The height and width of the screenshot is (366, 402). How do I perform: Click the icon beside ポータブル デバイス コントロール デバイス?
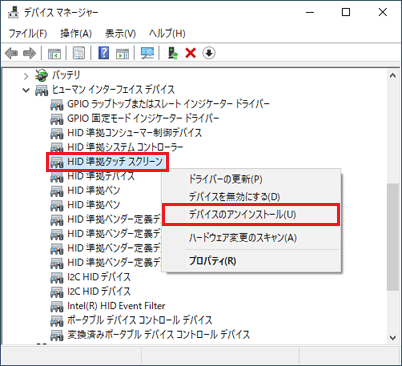click(57, 321)
